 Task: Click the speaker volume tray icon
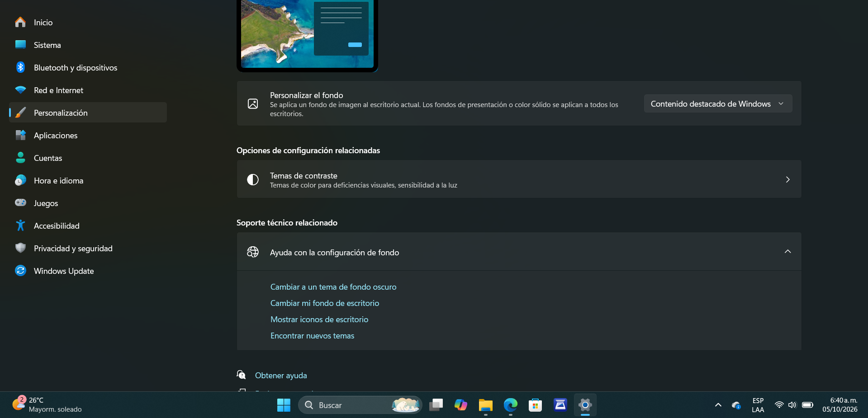coord(792,405)
